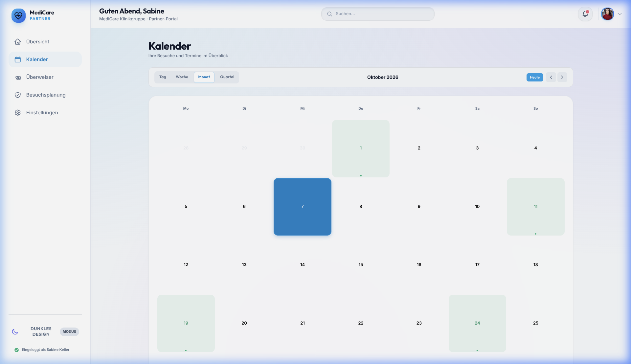Select October 25 in the calendar
Screen dimensions: 631x364
click(x=536, y=323)
